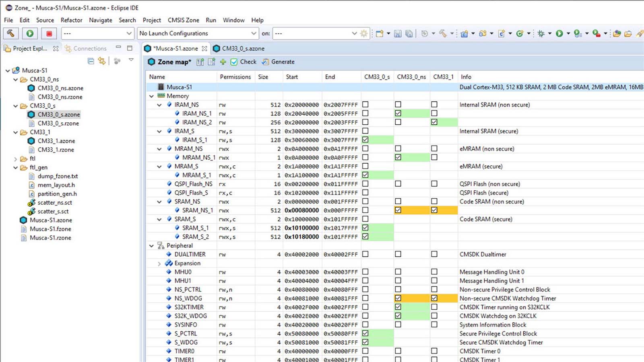Click the green plus icon beside Zone map

click(223, 62)
